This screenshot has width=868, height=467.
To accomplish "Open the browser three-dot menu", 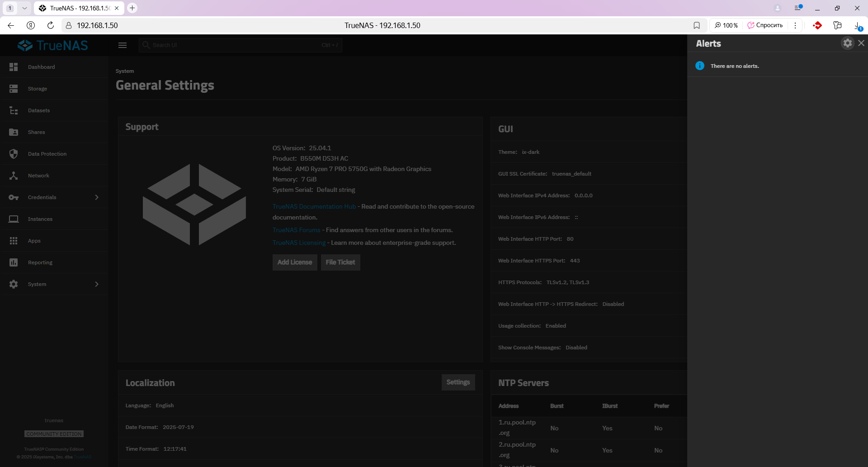I will tap(795, 25).
